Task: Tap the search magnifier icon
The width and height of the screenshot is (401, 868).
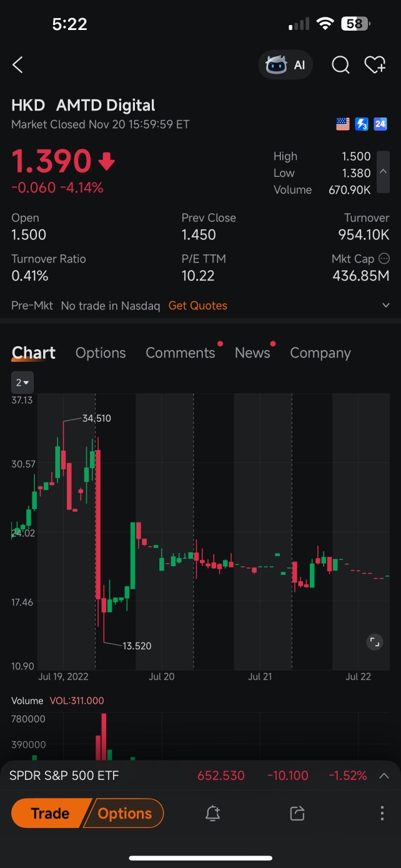Action: point(340,65)
